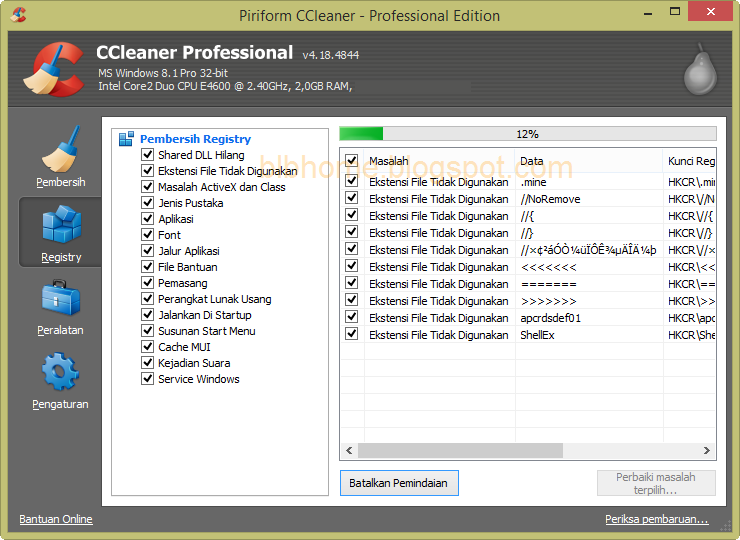This screenshot has height=540, width=740.
Task: Toggle Ekstensi File Tidak Digunakan in left list
Action: [148, 170]
